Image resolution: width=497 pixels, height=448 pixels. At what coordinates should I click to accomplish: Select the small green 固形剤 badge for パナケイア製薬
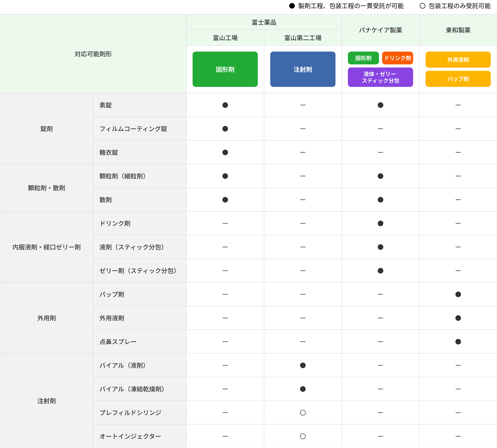pyautogui.click(x=363, y=58)
